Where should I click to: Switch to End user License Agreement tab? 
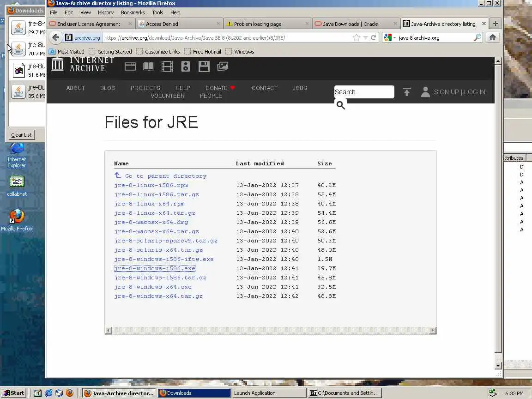point(89,24)
